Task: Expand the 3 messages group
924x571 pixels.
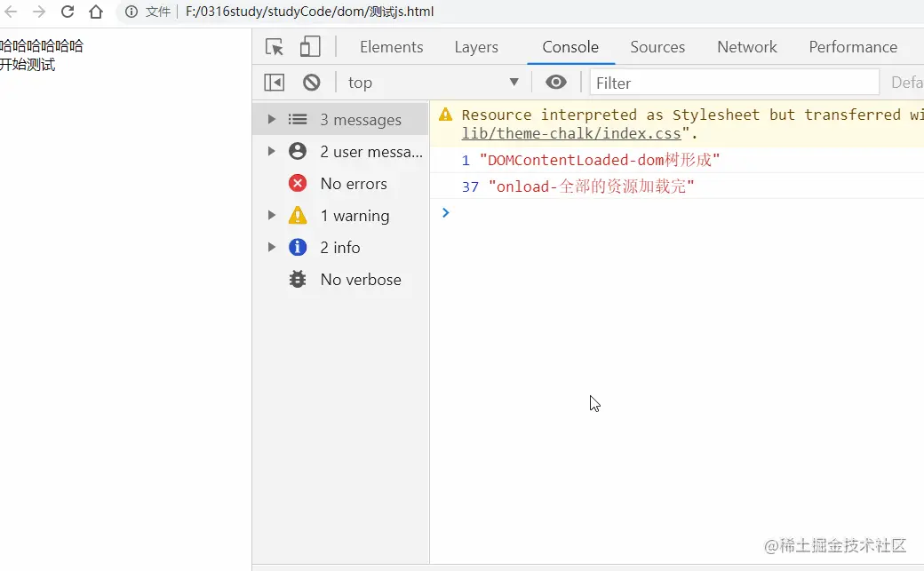Action: 272,118
